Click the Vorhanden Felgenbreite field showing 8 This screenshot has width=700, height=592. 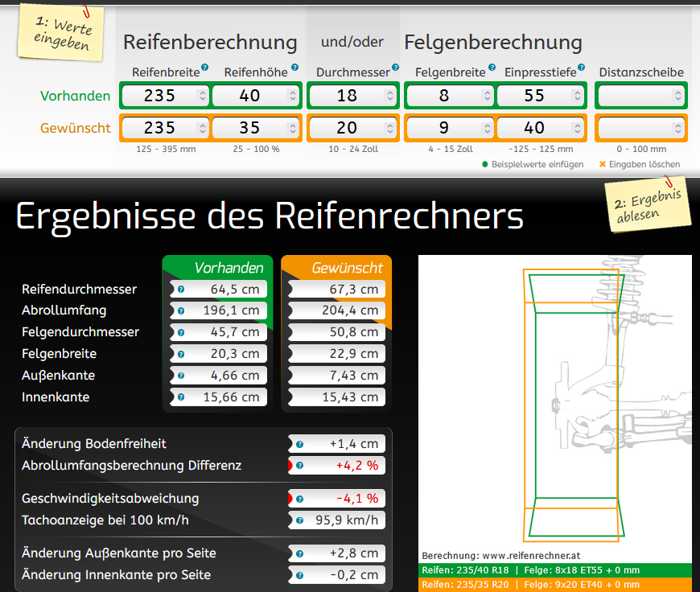click(x=444, y=96)
